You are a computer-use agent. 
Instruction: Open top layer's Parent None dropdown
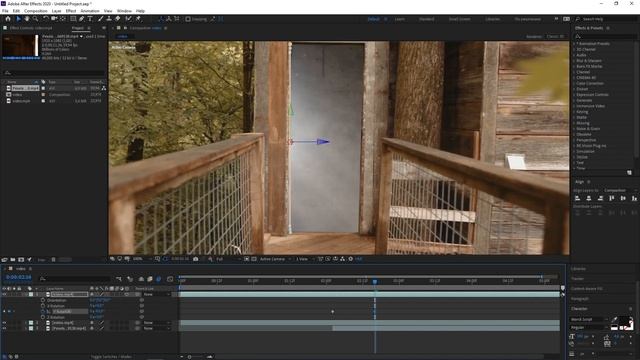(156, 294)
